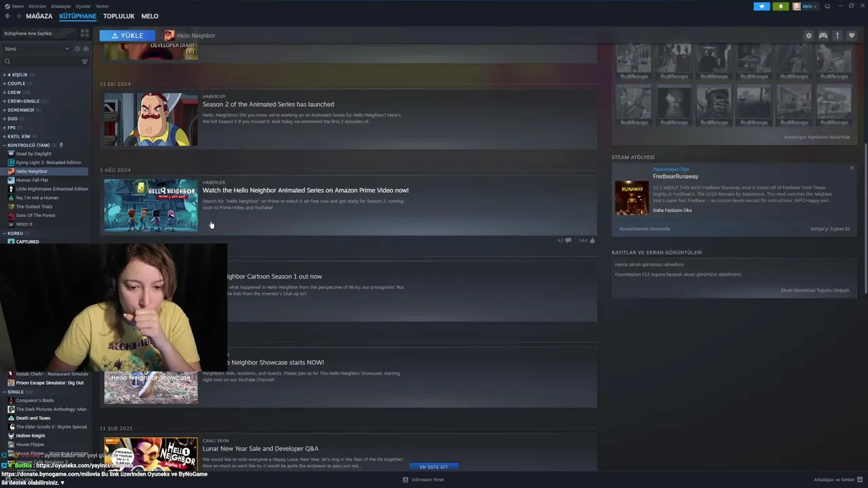Open Season 2 Animated Series news thumbnail
This screenshot has height=488, width=868.
(151, 119)
